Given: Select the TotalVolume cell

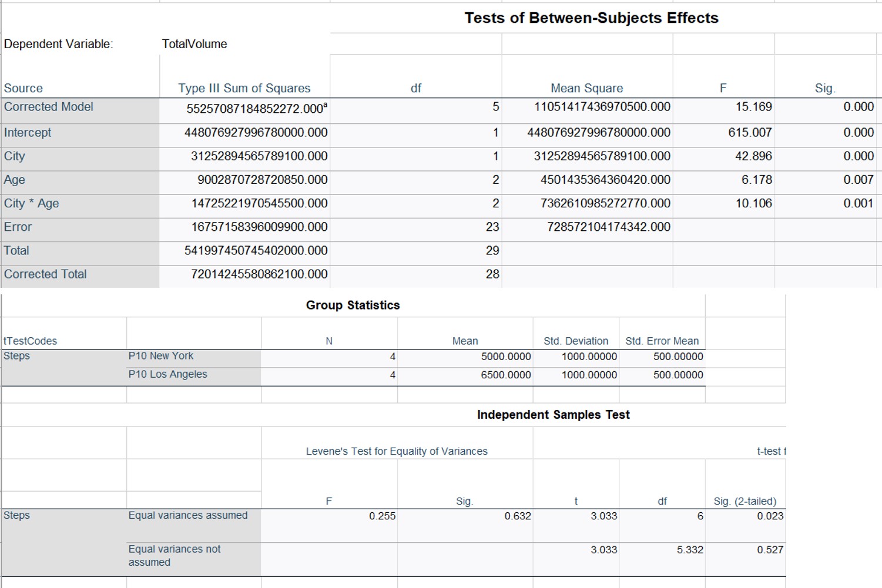Looking at the screenshot, I should click(194, 44).
